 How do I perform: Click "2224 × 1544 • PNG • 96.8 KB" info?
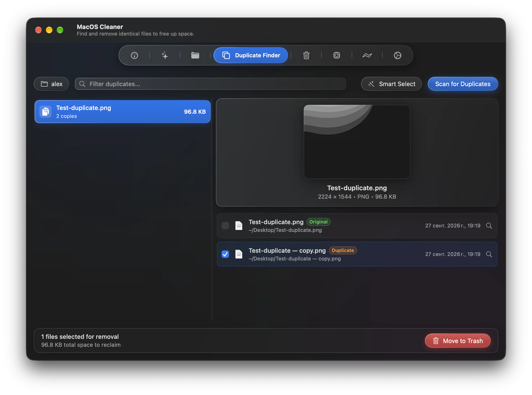coord(357,197)
